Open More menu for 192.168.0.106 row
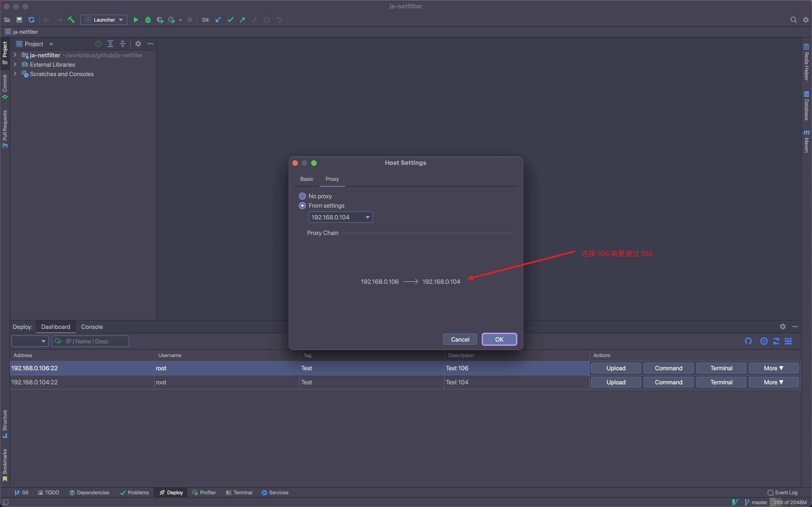 tap(773, 368)
